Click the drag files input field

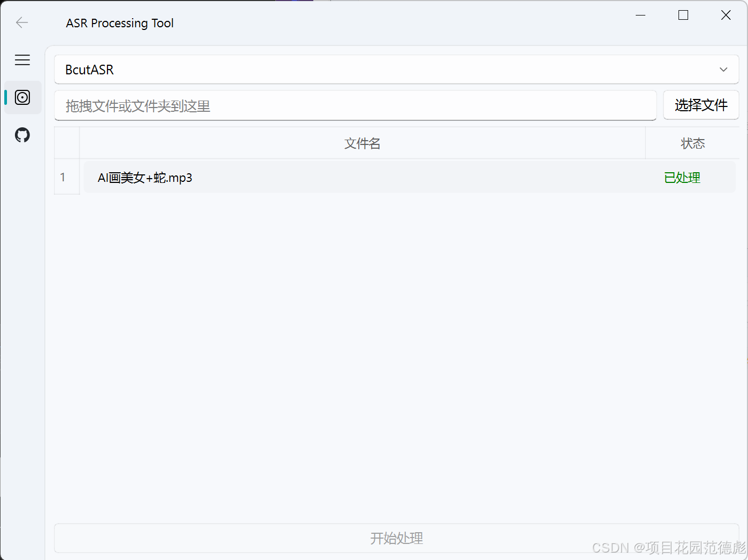click(x=355, y=105)
